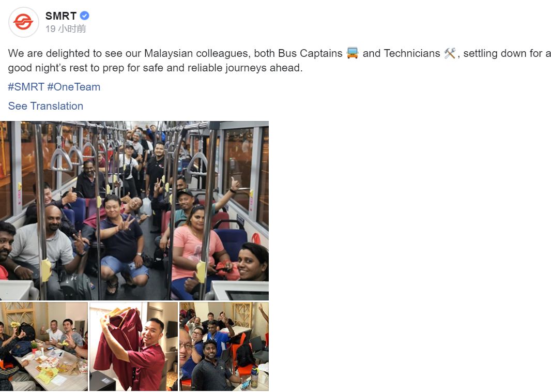Open the post timestamp 19 小时前
Screen dimensions: 551x392
point(66,29)
